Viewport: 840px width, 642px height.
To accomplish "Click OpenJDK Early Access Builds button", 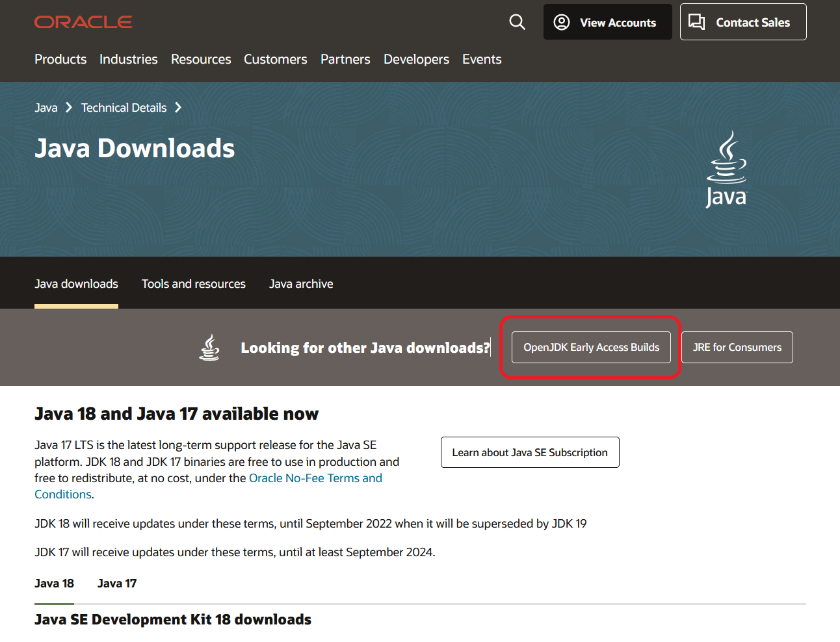I will [x=591, y=348].
